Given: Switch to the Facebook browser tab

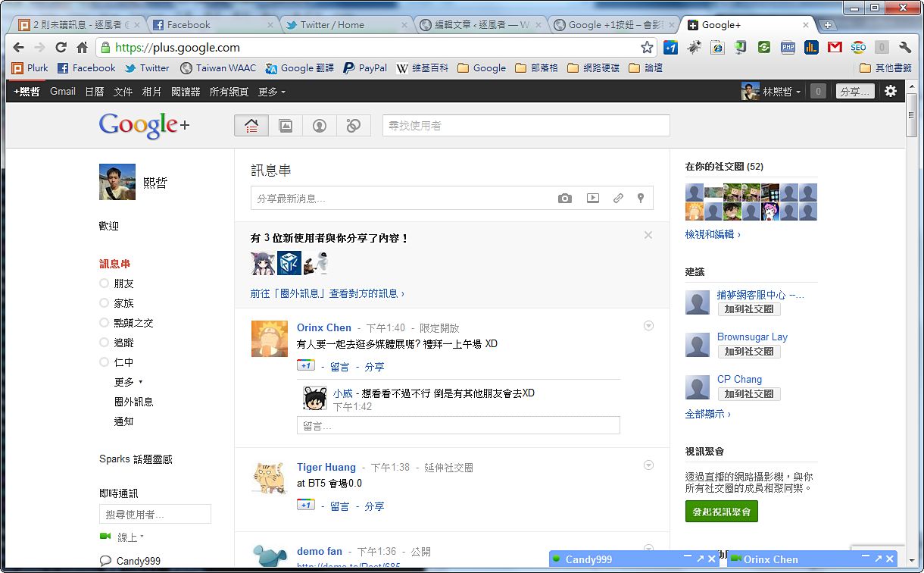Looking at the screenshot, I should pyautogui.click(x=213, y=24).
